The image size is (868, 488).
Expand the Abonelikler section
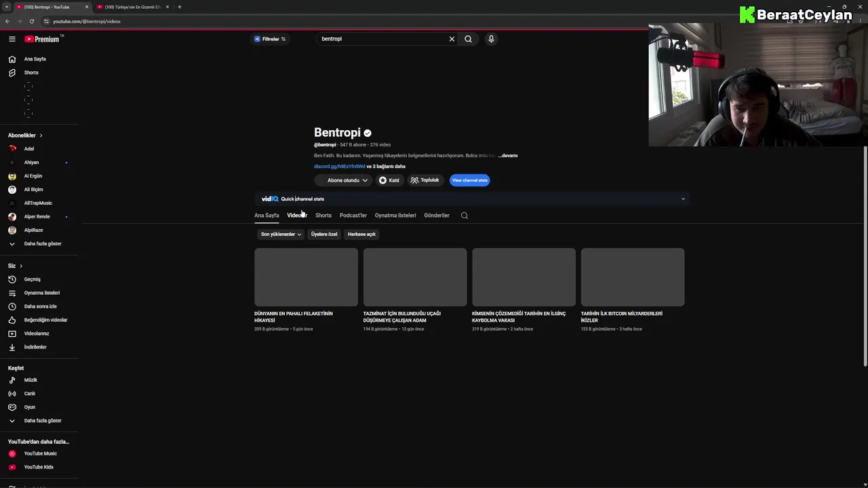[x=25, y=136]
